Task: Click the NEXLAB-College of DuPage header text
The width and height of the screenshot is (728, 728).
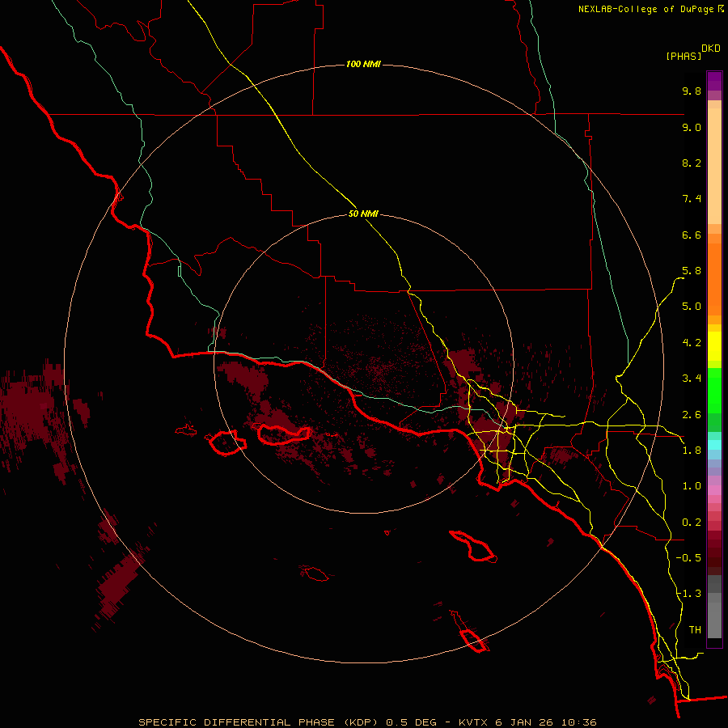Action: 645,9
